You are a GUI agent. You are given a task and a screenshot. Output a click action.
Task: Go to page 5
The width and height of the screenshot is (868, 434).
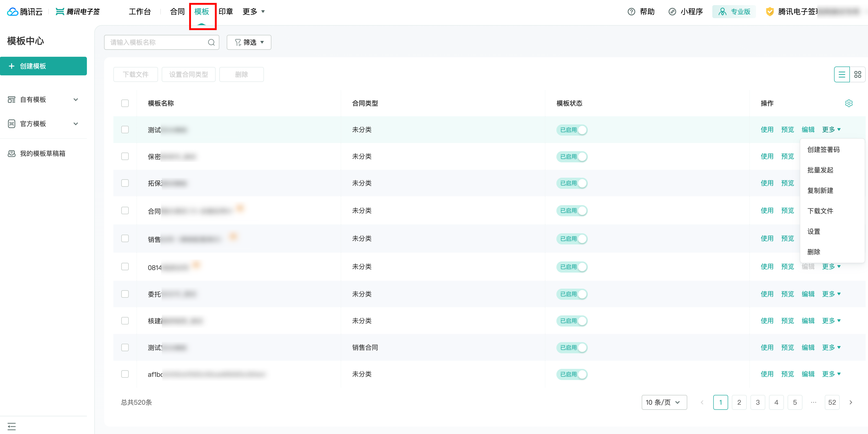tap(795, 402)
